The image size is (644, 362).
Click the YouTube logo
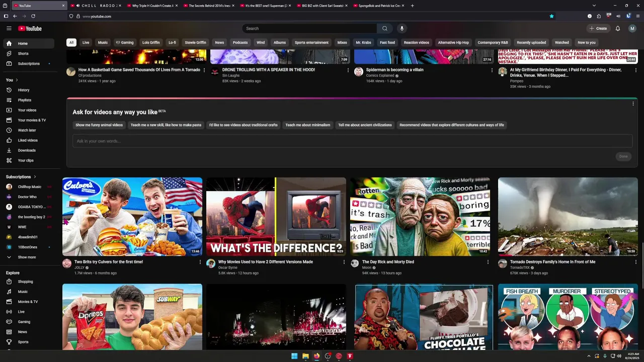pos(30,29)
